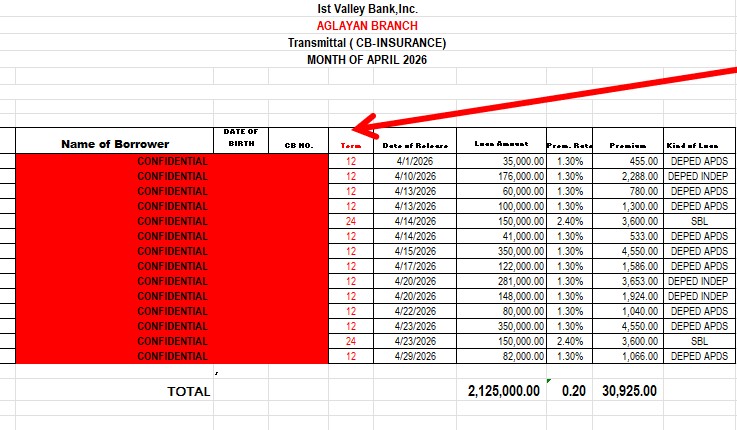Viewport: 737px width, 430px height.
Task: Select SBL in the 4/14/2026 row
Action: point(699,221)
